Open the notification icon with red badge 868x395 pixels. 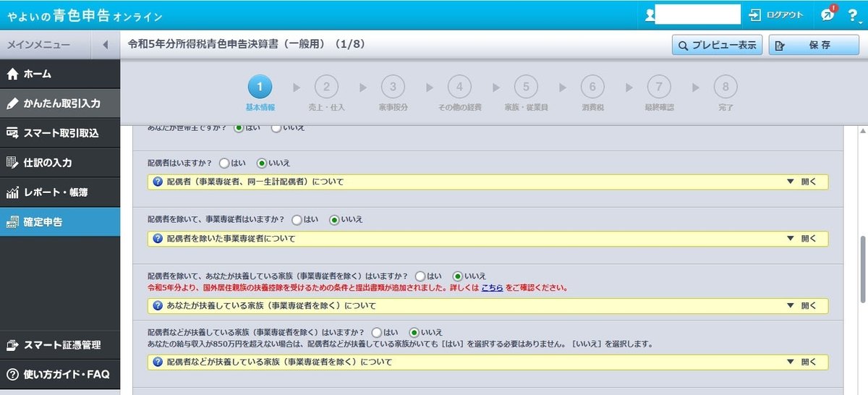[x=828, y=14]
